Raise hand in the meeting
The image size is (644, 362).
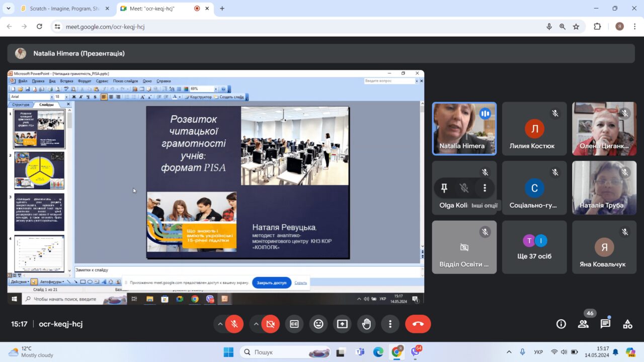coord(366,324)
